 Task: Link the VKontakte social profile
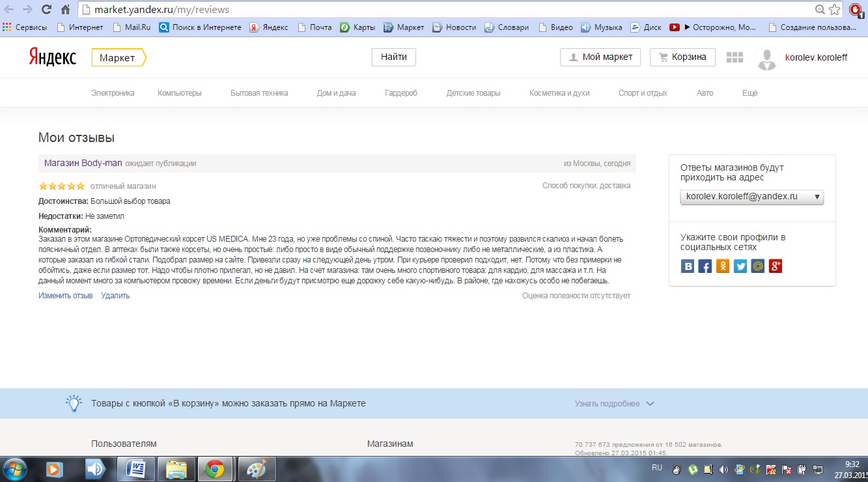coord(688,266)
